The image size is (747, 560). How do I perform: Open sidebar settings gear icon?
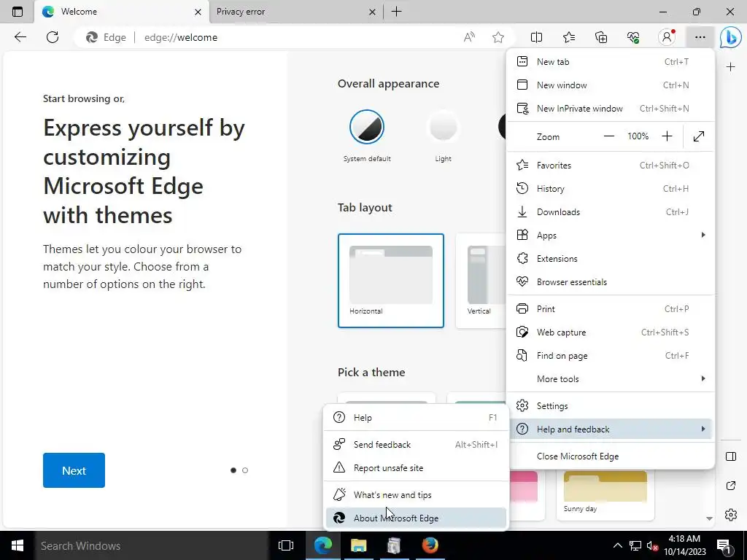(x=731, y=515)
